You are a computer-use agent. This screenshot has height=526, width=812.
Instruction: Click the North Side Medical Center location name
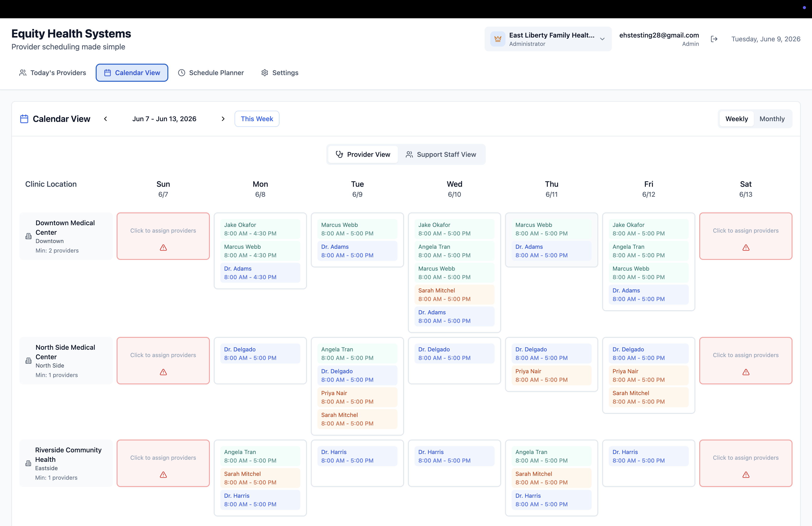(x=65, y=352)
